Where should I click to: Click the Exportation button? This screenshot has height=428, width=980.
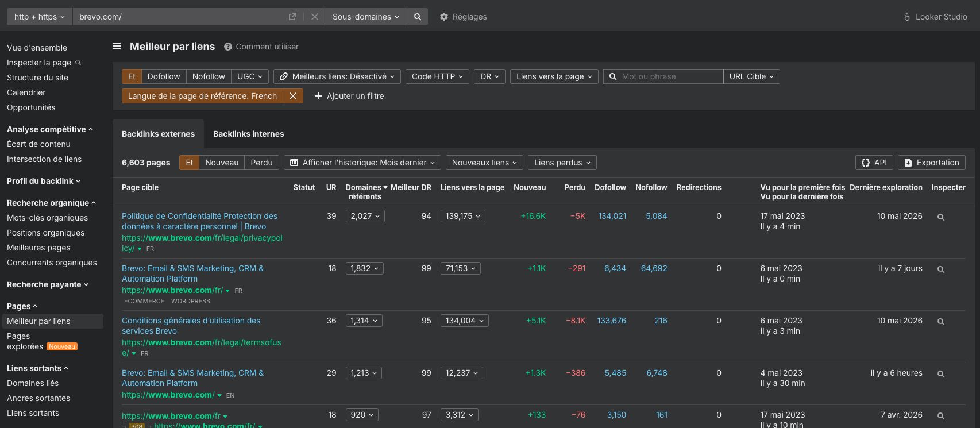[932, 163]
